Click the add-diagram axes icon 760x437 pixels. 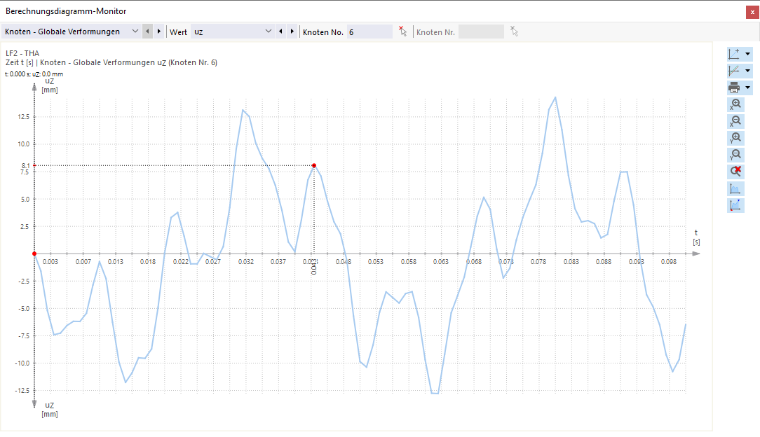735,54
